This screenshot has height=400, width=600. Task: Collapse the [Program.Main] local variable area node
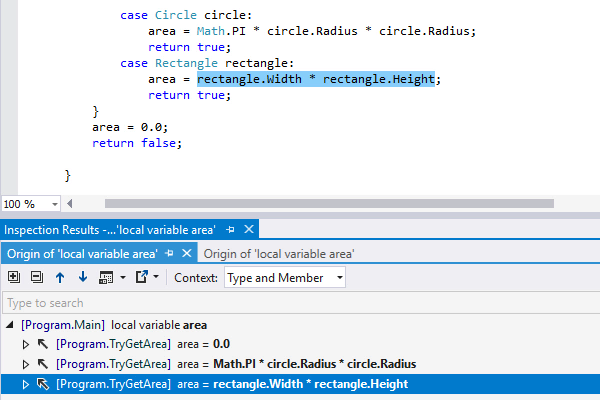(10, 325)
